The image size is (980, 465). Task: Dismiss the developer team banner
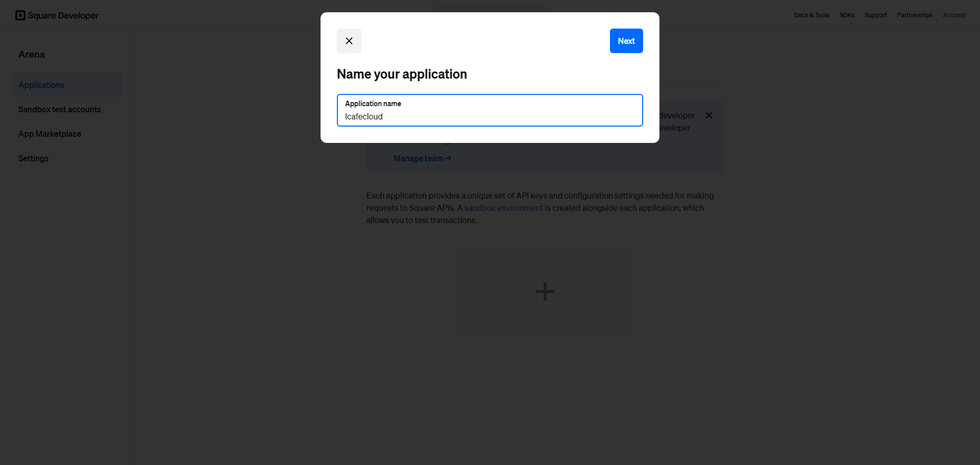709,115
